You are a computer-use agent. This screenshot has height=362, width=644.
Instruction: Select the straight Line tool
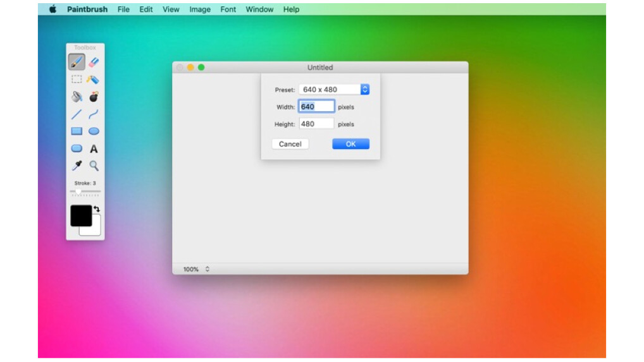(x=77, y=114)
